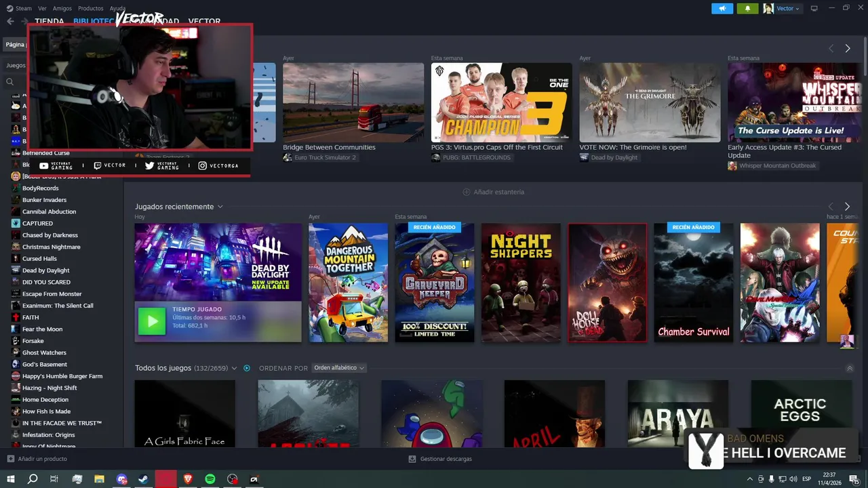
Task: Go to previous news shelf with left arrow
Action: click(x=831, y=49)
